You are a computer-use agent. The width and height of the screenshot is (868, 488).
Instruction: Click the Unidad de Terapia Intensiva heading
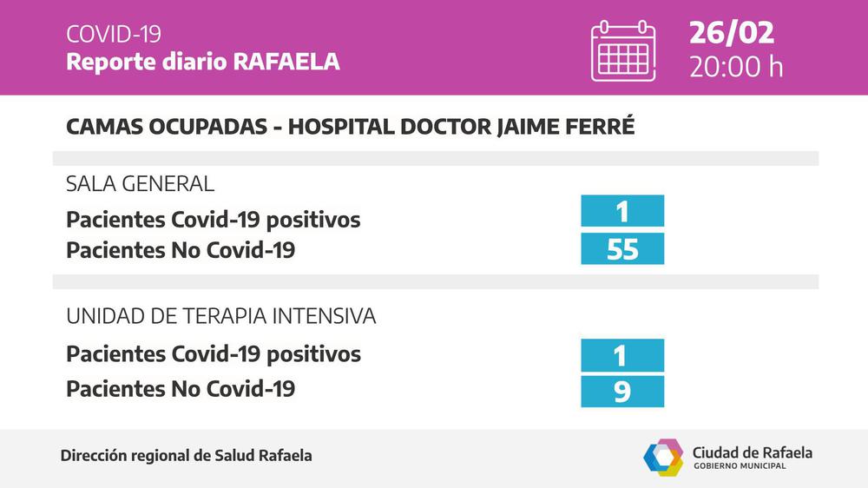coord(220,316)
